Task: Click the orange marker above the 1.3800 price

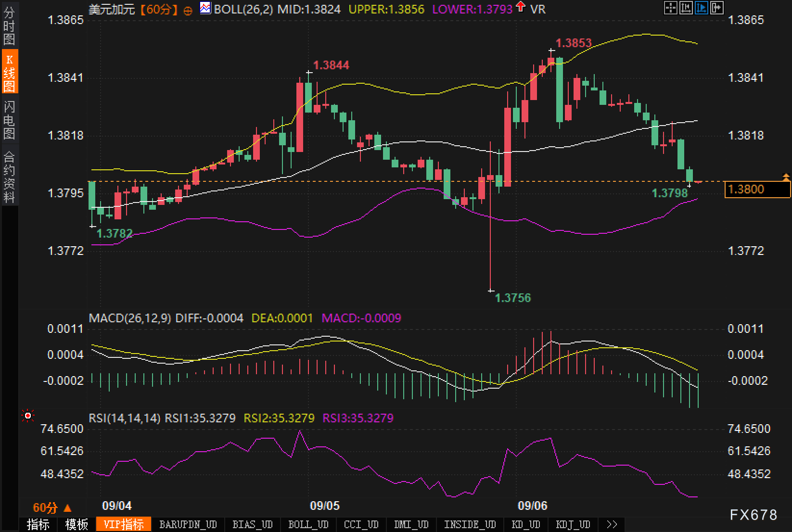Action: point(787,177)
